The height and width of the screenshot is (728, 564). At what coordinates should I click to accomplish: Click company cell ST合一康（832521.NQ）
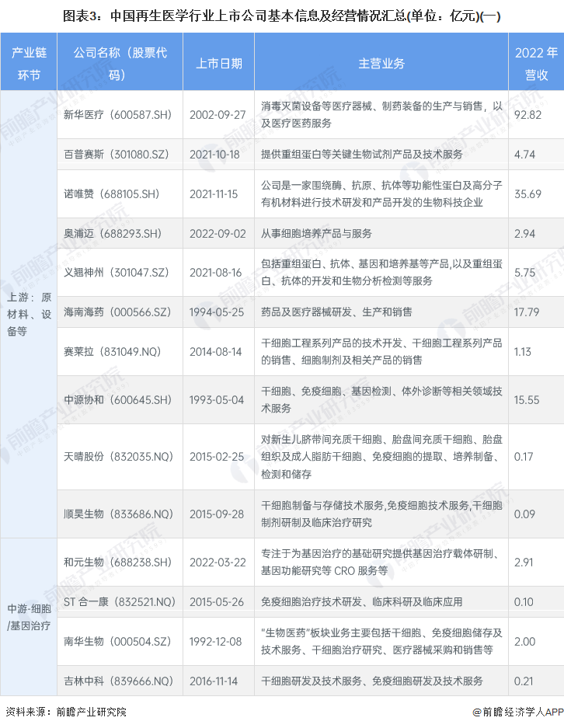point(120,601)
